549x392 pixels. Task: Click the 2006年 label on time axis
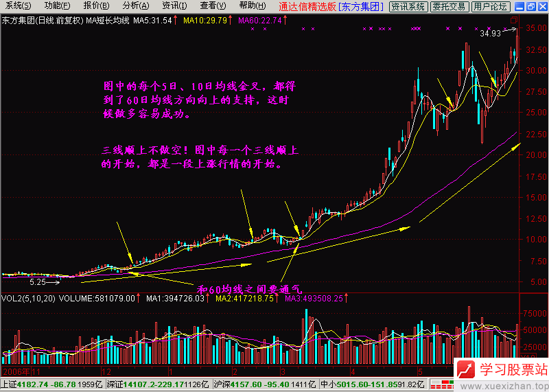[x=16, y=371]
